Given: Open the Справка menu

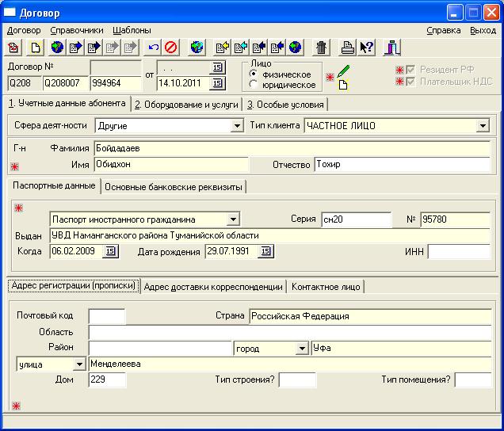Looking at the screenshot, I should tap(444, 31).
